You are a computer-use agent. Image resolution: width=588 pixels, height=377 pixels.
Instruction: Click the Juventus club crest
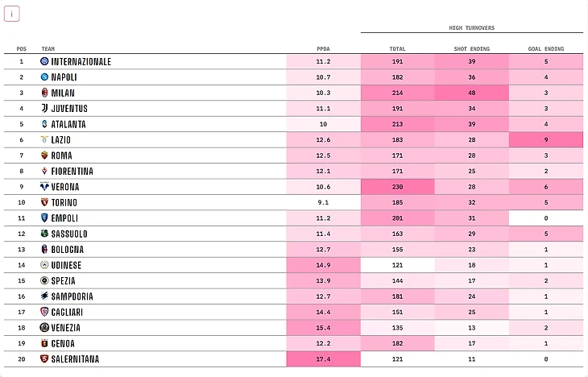point(44,109)
